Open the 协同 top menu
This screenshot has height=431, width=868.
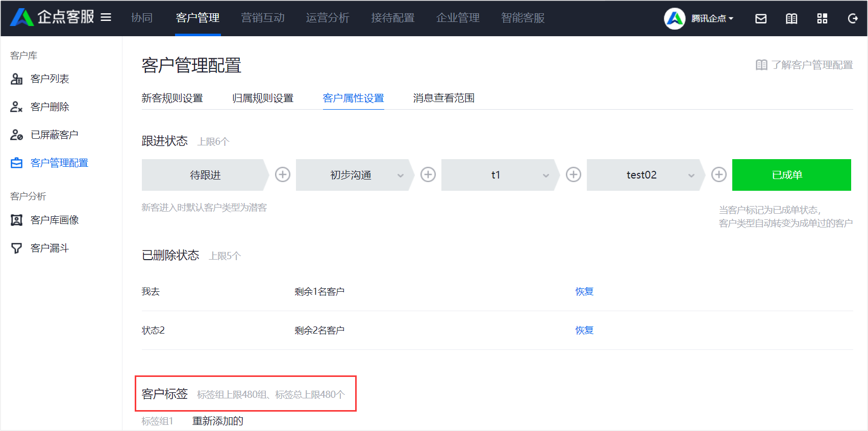pyautogui.click(x=142, y=18)
